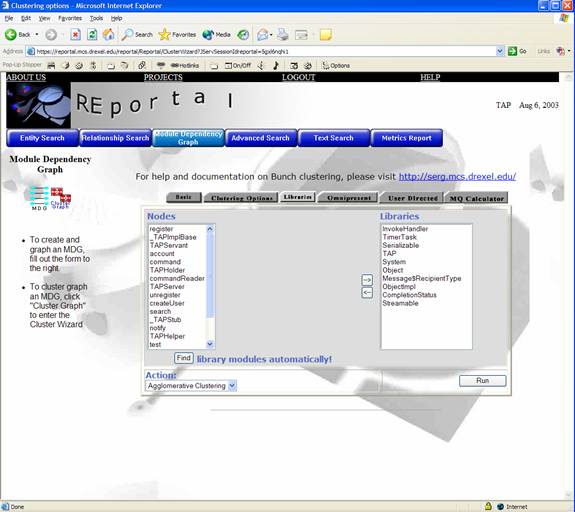The width and height of the screenshot is (575, 512).
Task: Expand the address bar URL dropdown arrow
Action: (499, 51)
